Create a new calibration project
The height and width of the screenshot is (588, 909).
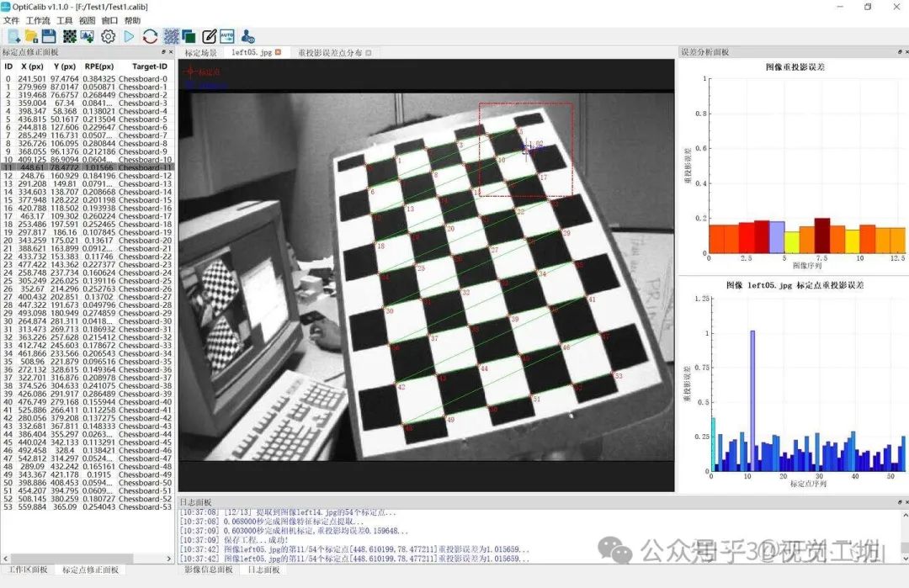click(13, 36)
